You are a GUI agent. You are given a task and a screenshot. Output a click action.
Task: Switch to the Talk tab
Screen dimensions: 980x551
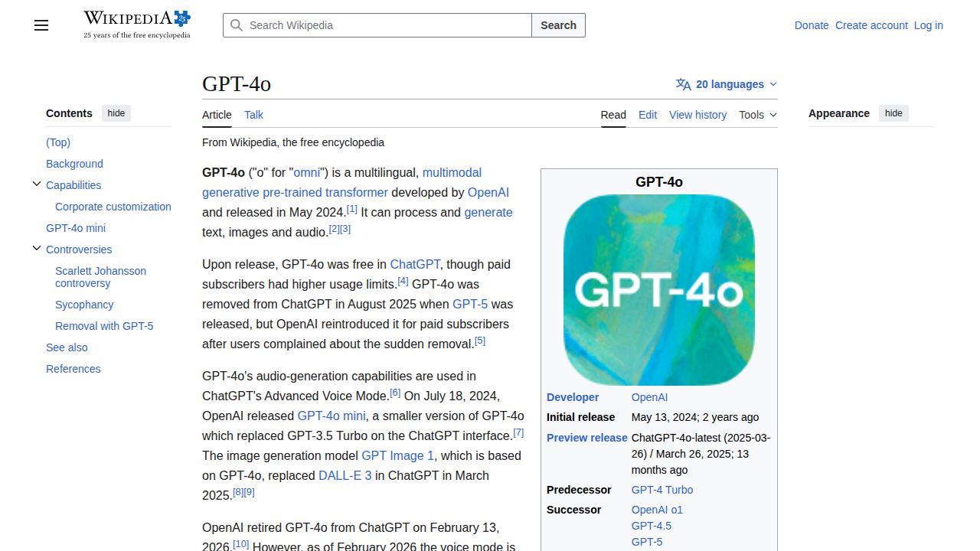[253, 115]
